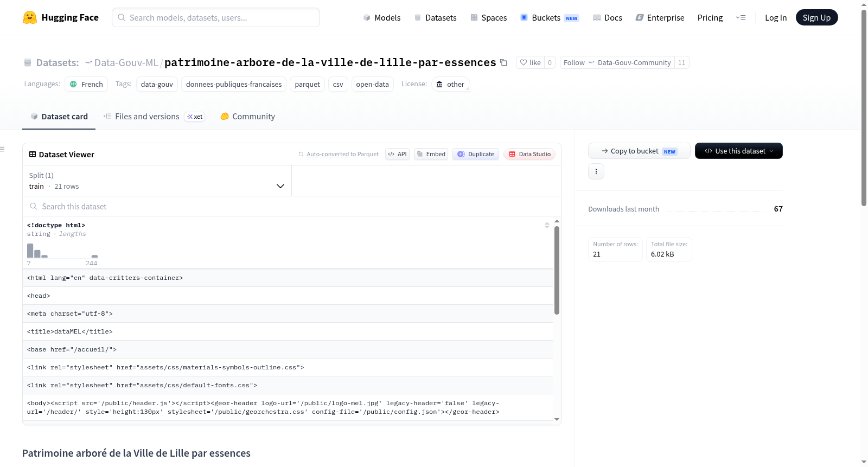Click the data-gouv tag
The width and height of the screenshot is (868, 467).
pos(157,84)
